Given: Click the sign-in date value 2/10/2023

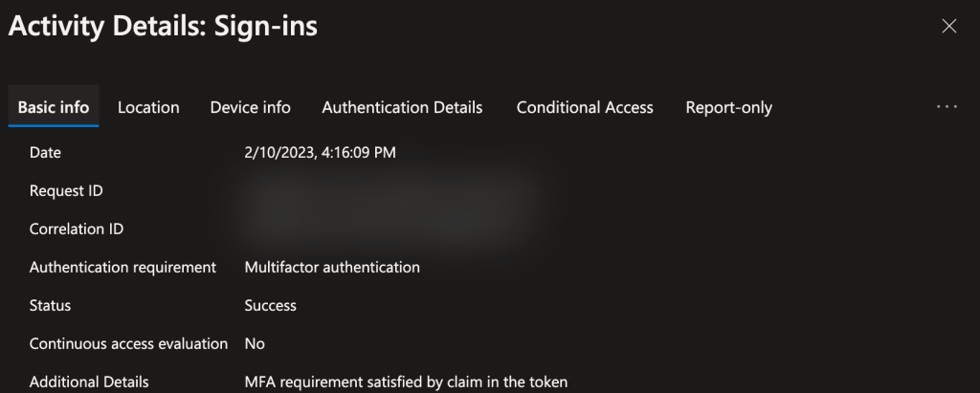Looking at the screenshot, I should click(x=320, y=152).
